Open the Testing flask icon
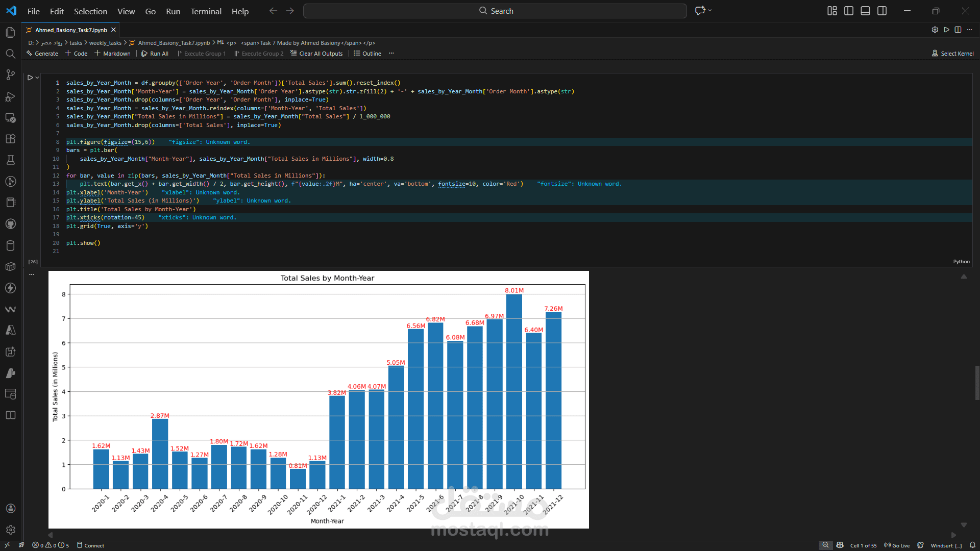This screenshot has height=551, width=980. [10, 160]
